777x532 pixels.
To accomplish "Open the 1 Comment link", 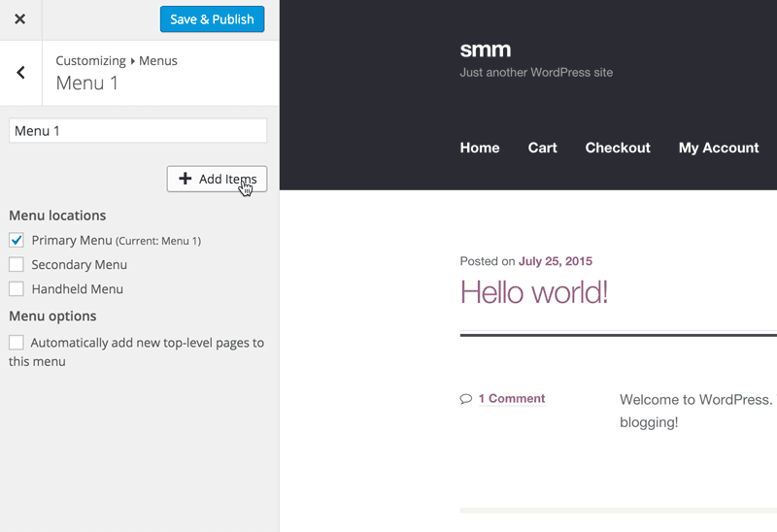I will pyautogui.click(x=512, y=399).
